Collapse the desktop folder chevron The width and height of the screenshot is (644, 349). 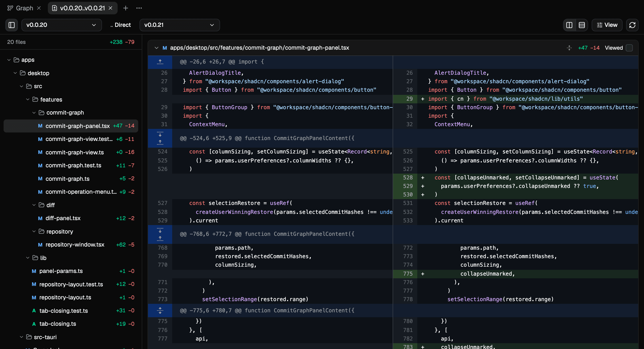click(15, 73)
